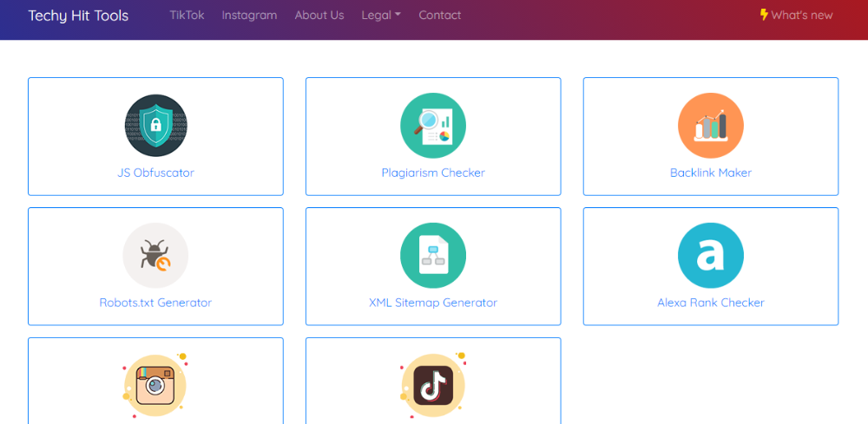This screenshot has height=424, width=868.
Task: Open the Instagram camera tool icon
Action: 155,385
